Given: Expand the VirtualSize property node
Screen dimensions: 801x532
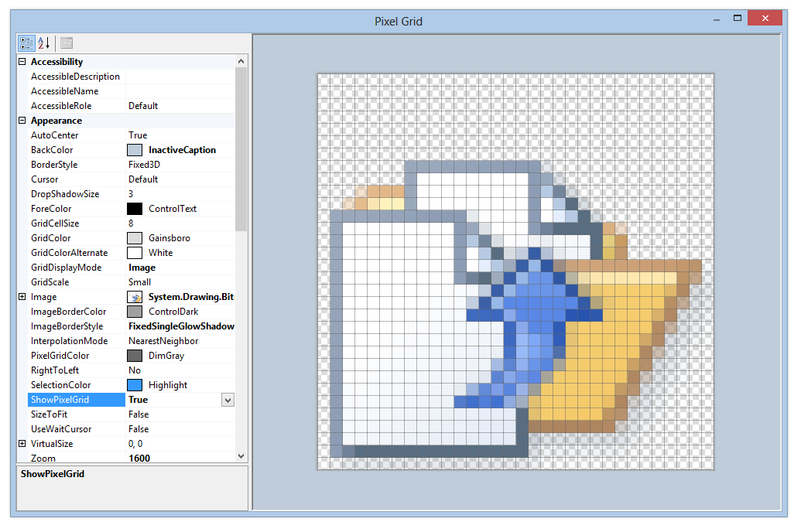Looking at the screenshot, I should (22, 444).
